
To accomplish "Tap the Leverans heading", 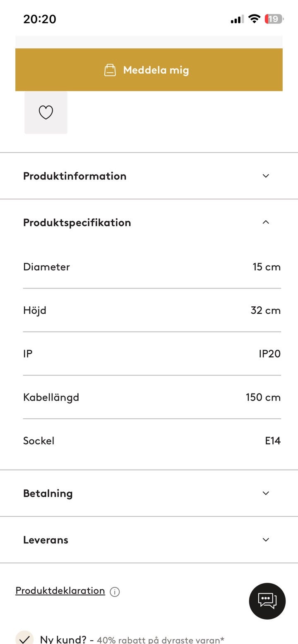I will coord(46,540).
